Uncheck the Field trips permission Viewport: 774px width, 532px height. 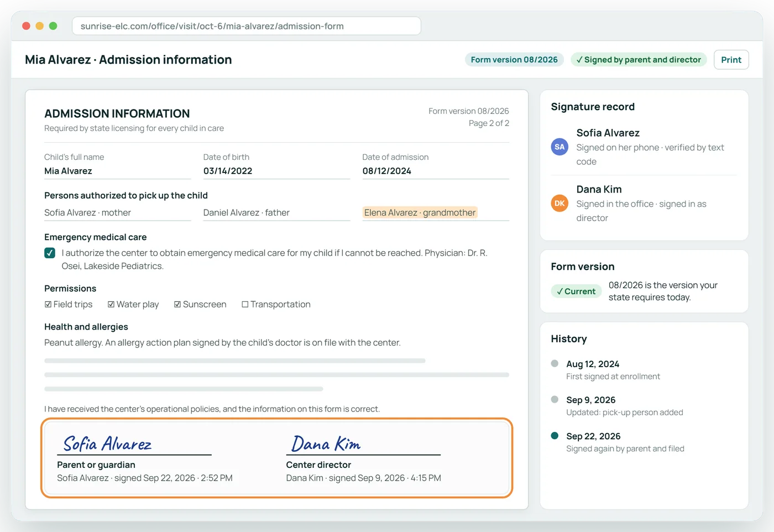pos(48,304)
